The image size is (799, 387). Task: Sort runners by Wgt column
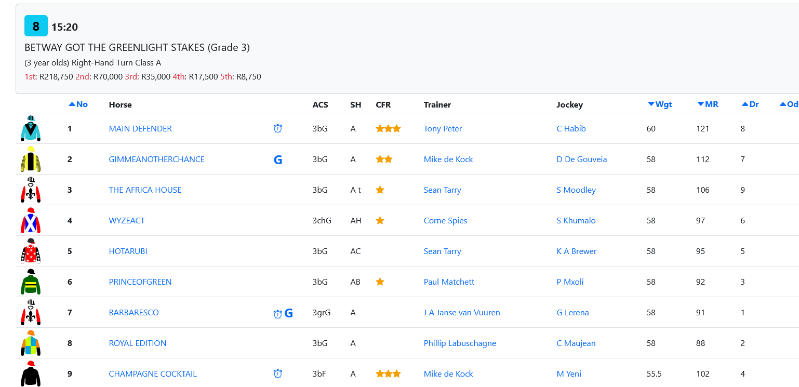[660, 105]
